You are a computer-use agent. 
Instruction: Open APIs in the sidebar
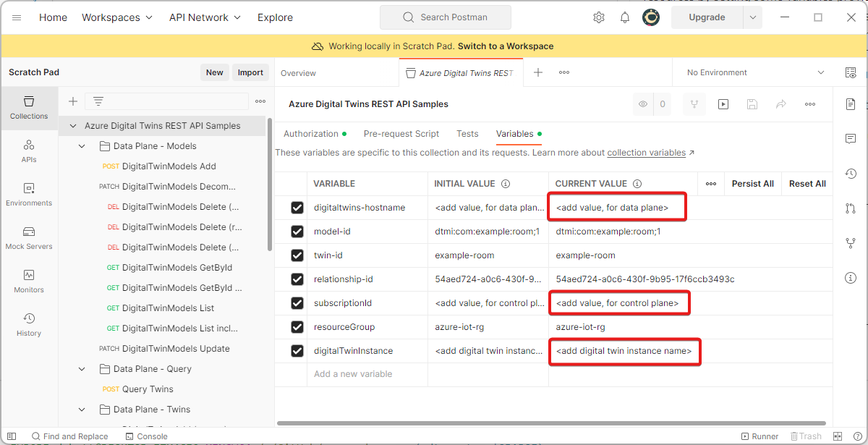29,151
